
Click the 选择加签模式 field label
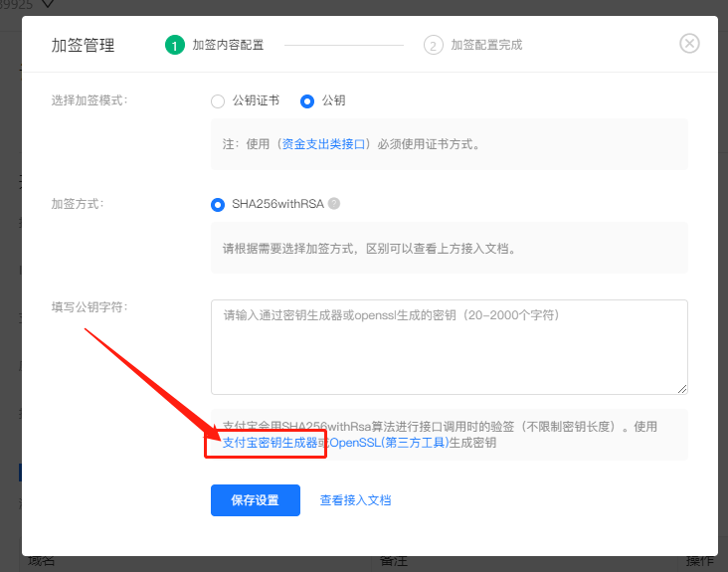pyautogui.click(x=90, y=100)
